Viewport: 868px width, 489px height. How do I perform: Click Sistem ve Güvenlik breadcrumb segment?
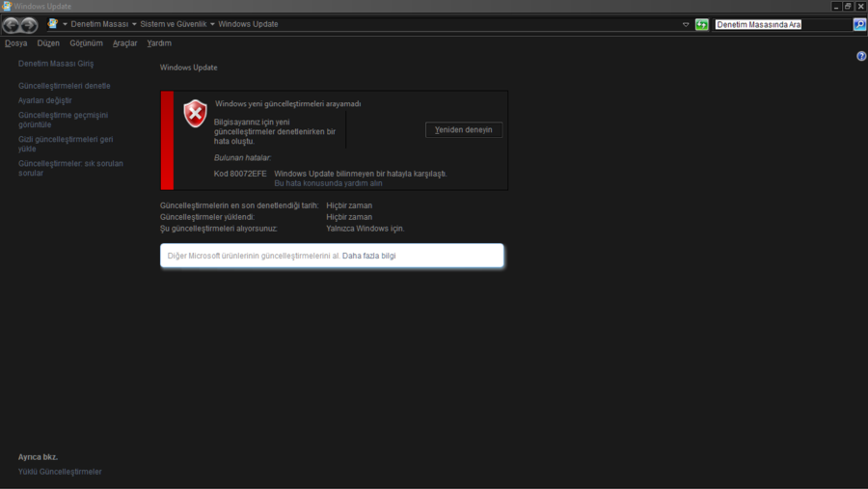[x=174, y=24]
